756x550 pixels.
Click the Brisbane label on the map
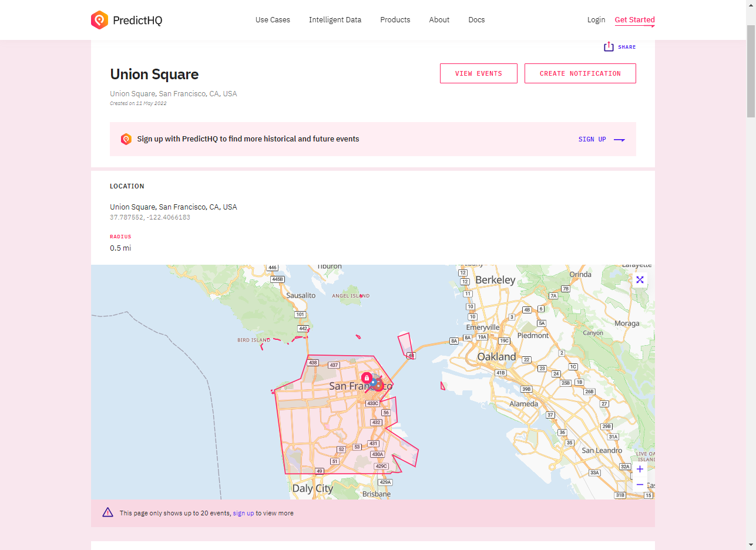[377, 494]
